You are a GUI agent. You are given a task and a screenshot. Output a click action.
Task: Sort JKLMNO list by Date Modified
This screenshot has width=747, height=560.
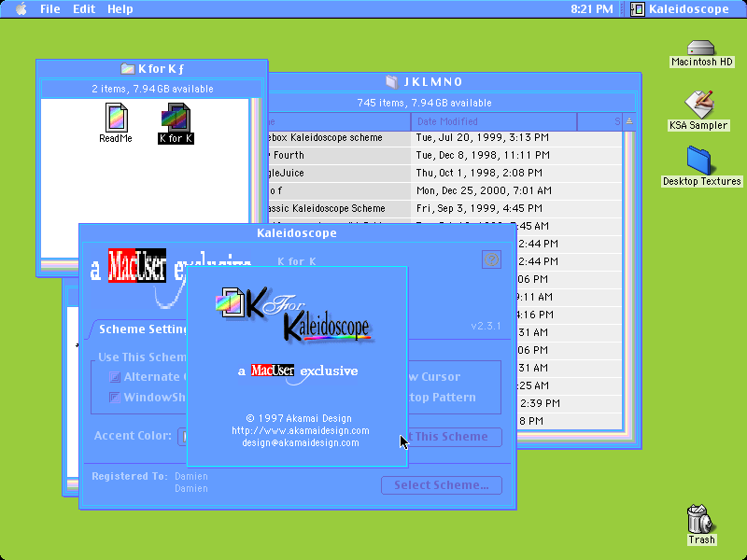(494, 121)
